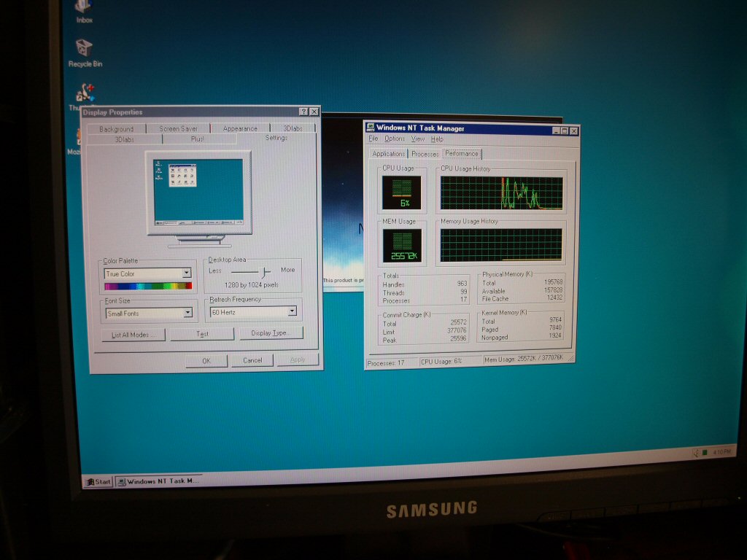747x560 pixels.
Task: Open the View menu in Task Manager
Action: 418,139
